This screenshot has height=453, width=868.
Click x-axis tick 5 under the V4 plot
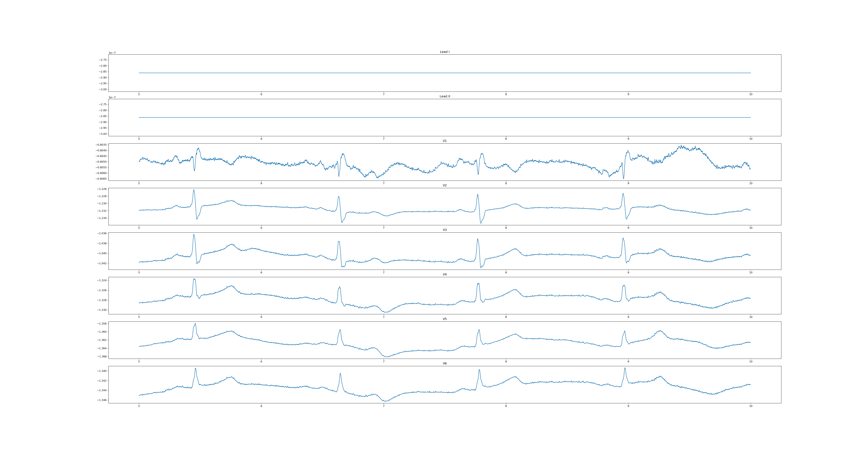139,317
